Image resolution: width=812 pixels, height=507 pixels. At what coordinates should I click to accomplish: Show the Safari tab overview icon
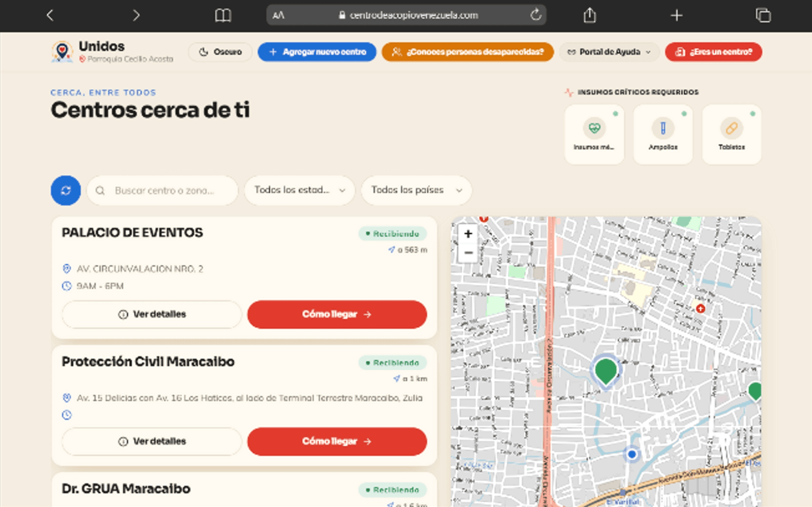763,16
